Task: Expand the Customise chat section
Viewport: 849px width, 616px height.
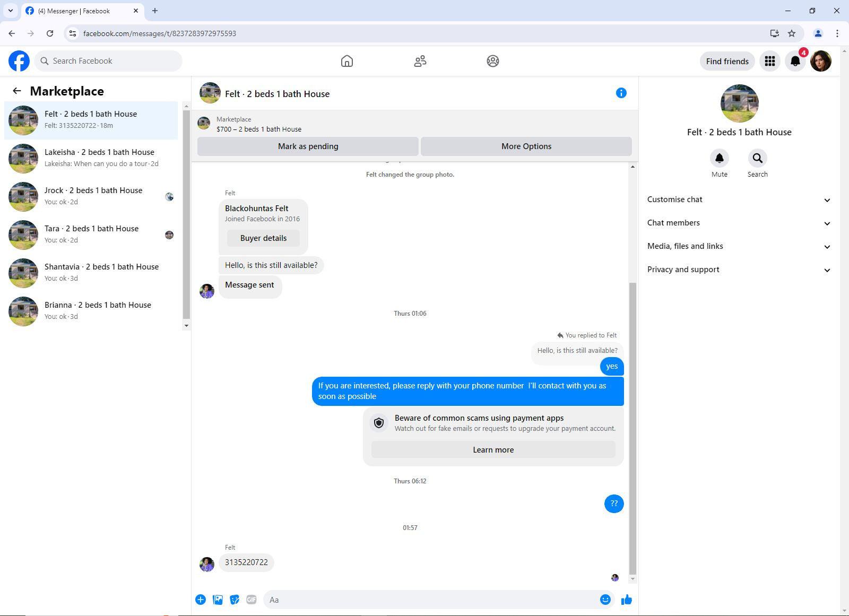Action: [739, 199]
